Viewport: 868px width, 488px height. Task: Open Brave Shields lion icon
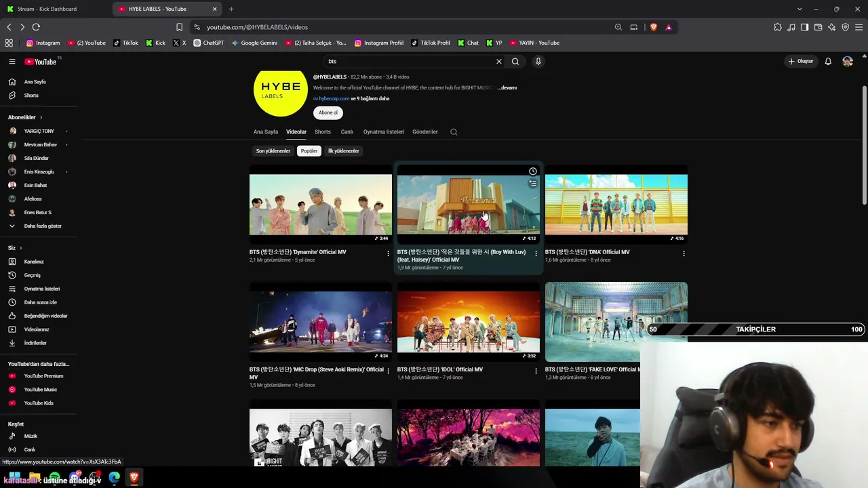click(654, 27)
